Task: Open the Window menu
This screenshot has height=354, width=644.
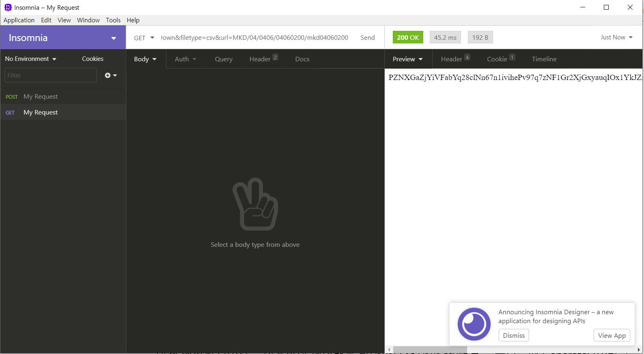Action: [x=88, y=20]
